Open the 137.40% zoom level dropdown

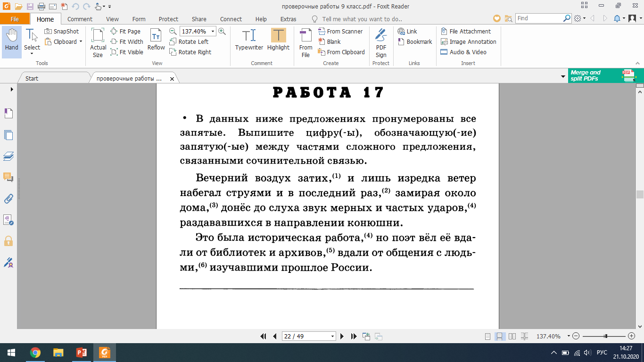[x=213, y=31]
